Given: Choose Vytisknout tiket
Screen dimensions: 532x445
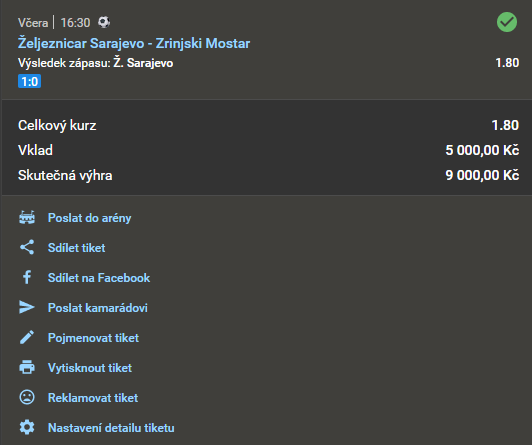Looking at the screenshot, I should coord(90,368).
